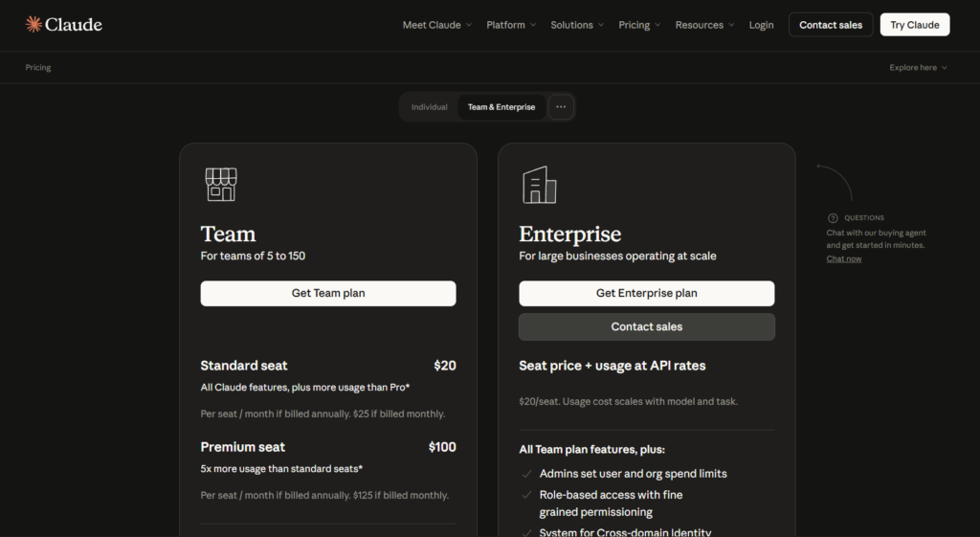Viewport: 980px width, 537px height.
Task: Switch to the Individual tab
Action: click(430, 107)
